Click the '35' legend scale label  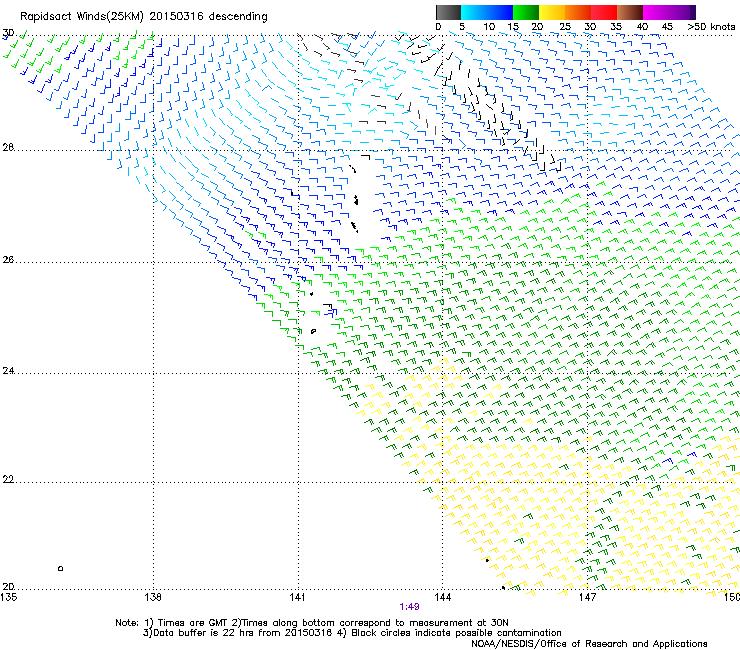(616, 27)
